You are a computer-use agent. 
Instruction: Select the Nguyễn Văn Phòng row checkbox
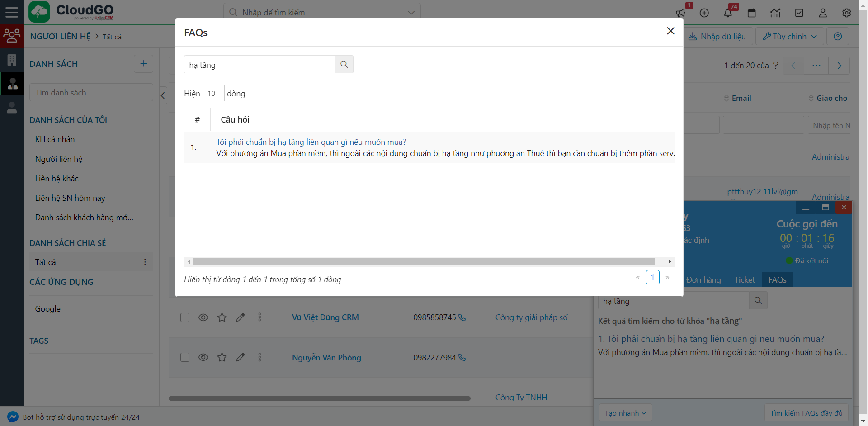click(x=185, y=357)
